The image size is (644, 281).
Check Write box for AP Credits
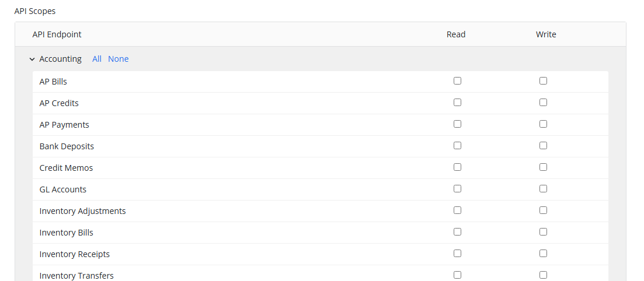tap(543, 103)
